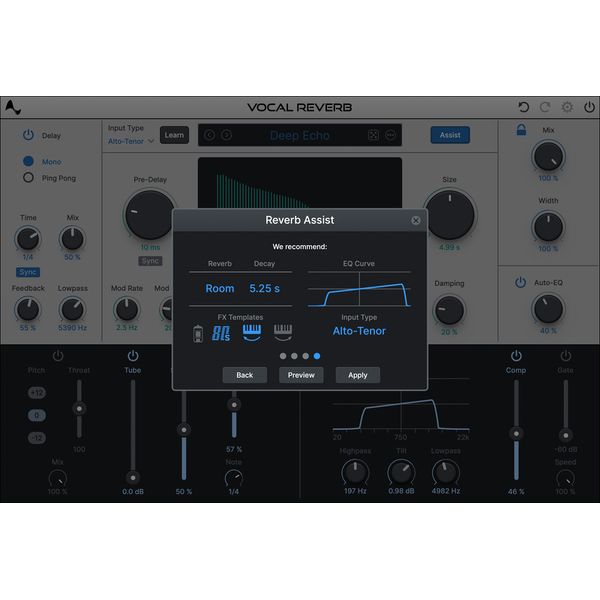Select the tube FX template icon
Screen dimensions: 600x600
[x=198, y=334]
